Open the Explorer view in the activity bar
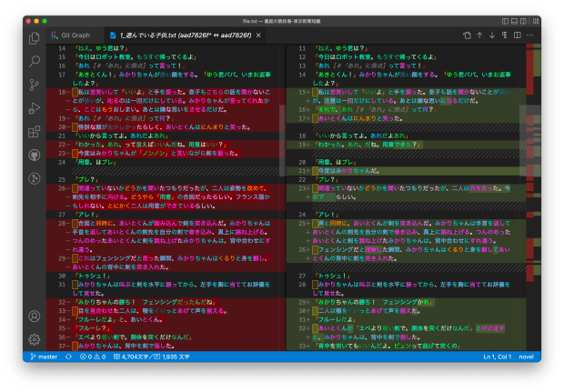 35,38
